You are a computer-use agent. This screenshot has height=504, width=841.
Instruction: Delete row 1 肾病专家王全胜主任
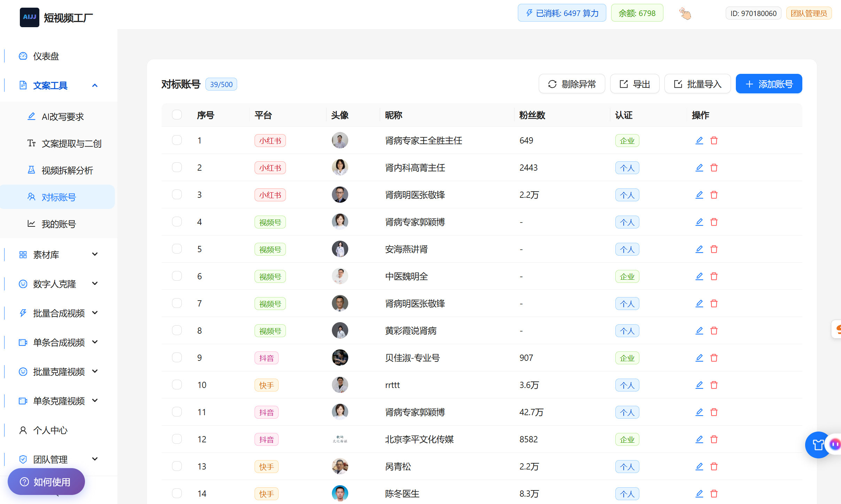tap(714, 140)
